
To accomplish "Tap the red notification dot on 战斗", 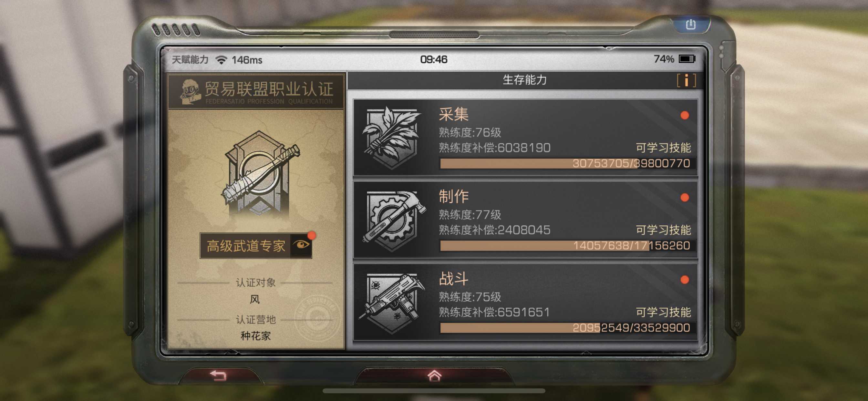I will [x=684, y=280].
